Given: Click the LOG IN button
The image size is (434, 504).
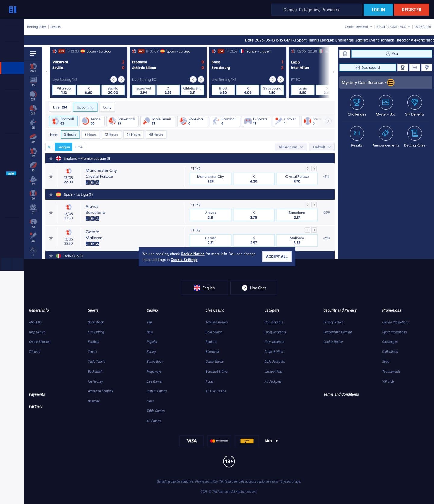Looking at the screenshot, I should pos(378,10).
